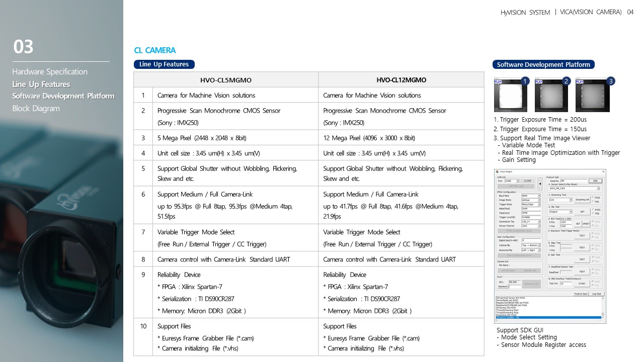
Task: Select the highlighted log row in VICA Project
Action: click(548, 317)
